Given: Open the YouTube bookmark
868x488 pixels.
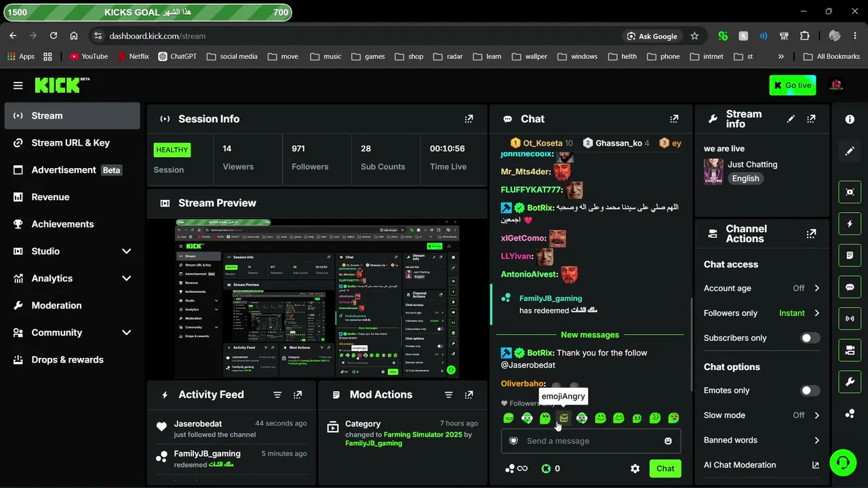Looking at the screenshot, I should pos(89,56).
